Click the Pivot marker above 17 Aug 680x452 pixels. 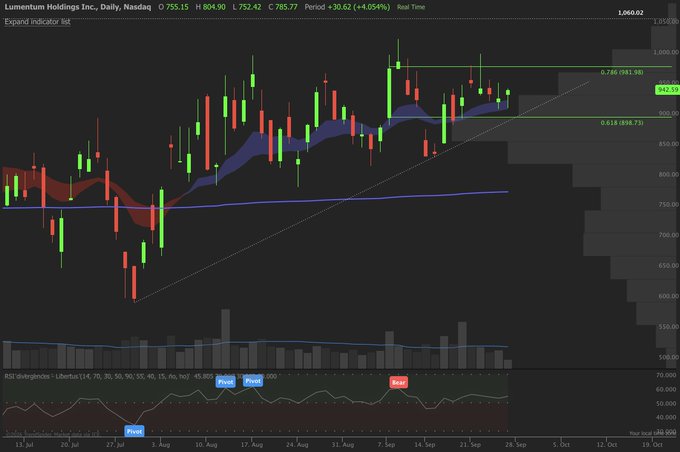[x=253, y=381]
